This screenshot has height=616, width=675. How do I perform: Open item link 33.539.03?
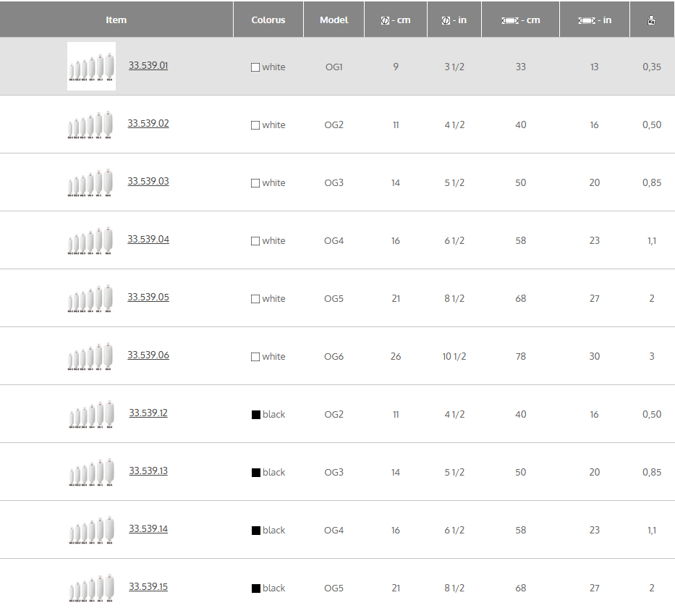(148, 182)
